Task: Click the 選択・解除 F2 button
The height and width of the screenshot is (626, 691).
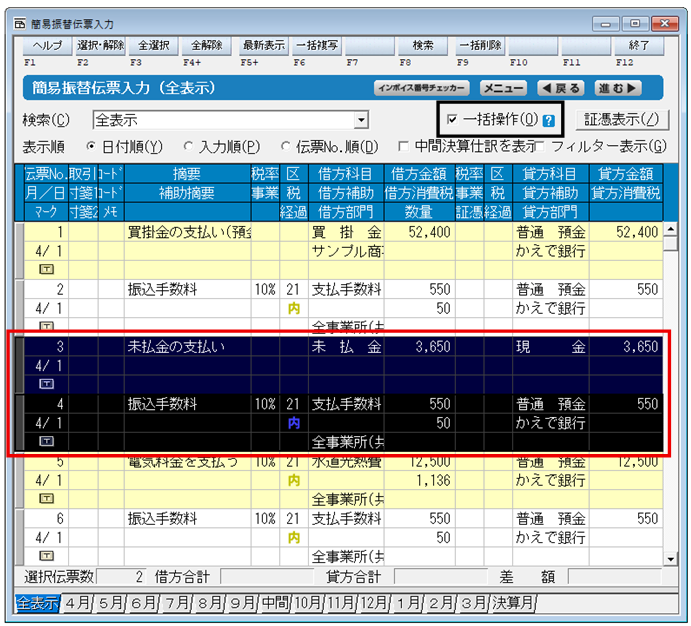Action: [100, 45]
